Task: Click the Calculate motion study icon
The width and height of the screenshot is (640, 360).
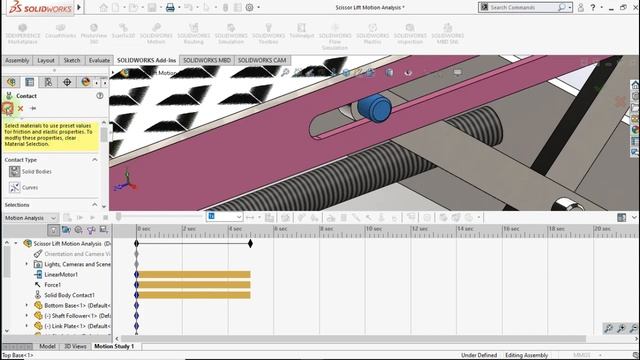Action: [x=67, y=218]
